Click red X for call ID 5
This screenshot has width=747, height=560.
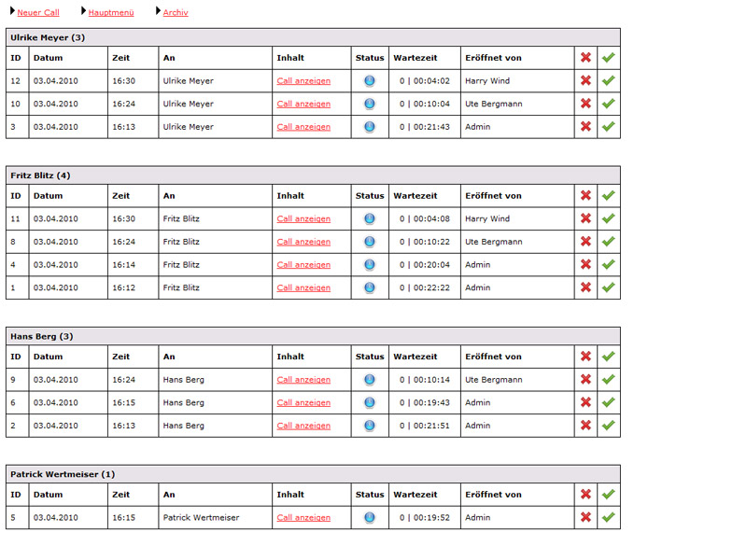click(x=586, y=517)
